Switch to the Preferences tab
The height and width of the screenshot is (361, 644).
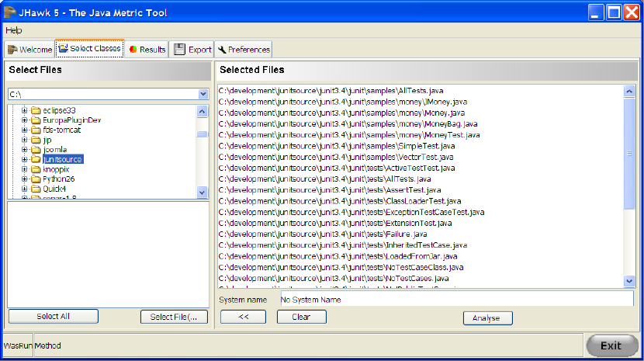[244, 50]
